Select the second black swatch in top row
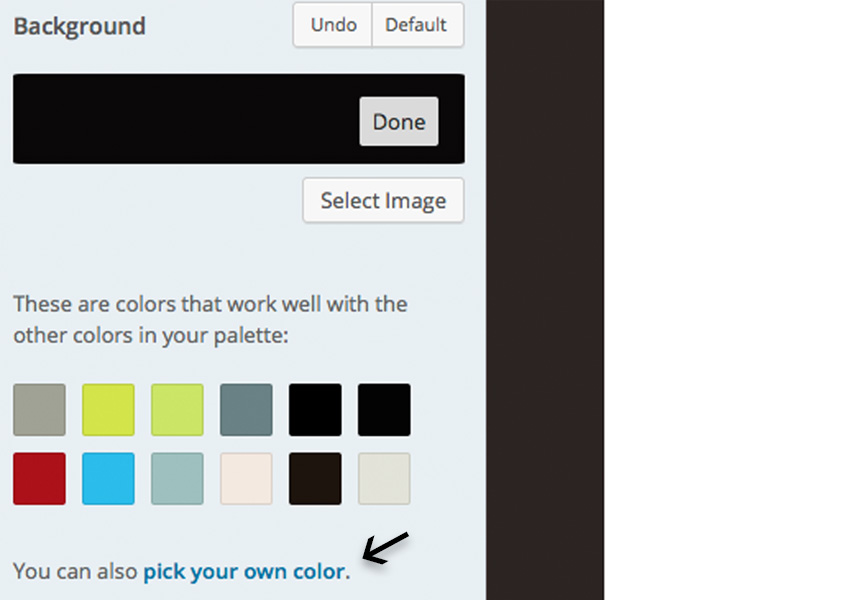The height and width of the screenshot is (600, 850). tap(383, 409)
